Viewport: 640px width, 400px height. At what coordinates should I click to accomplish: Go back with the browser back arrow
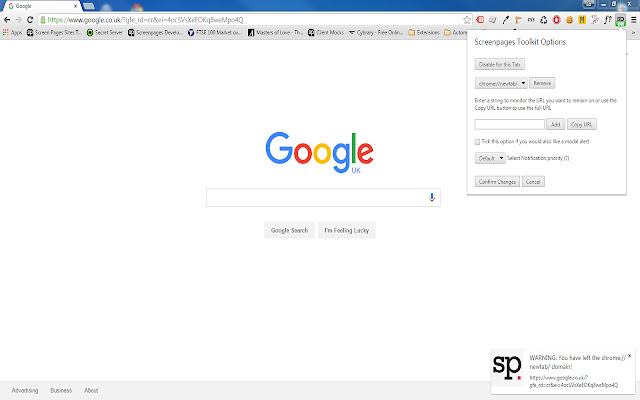(7, 20)
